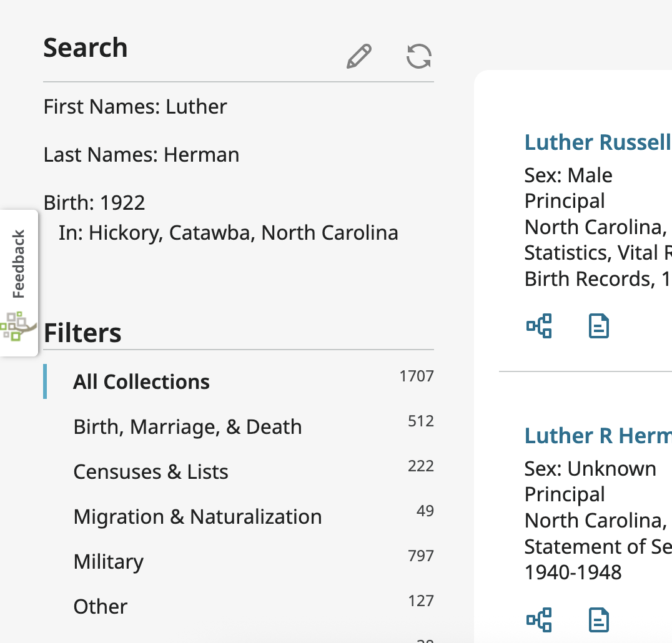Open Luther Russell record link
Screen dimensions: 672x643
tap(597, 142)
